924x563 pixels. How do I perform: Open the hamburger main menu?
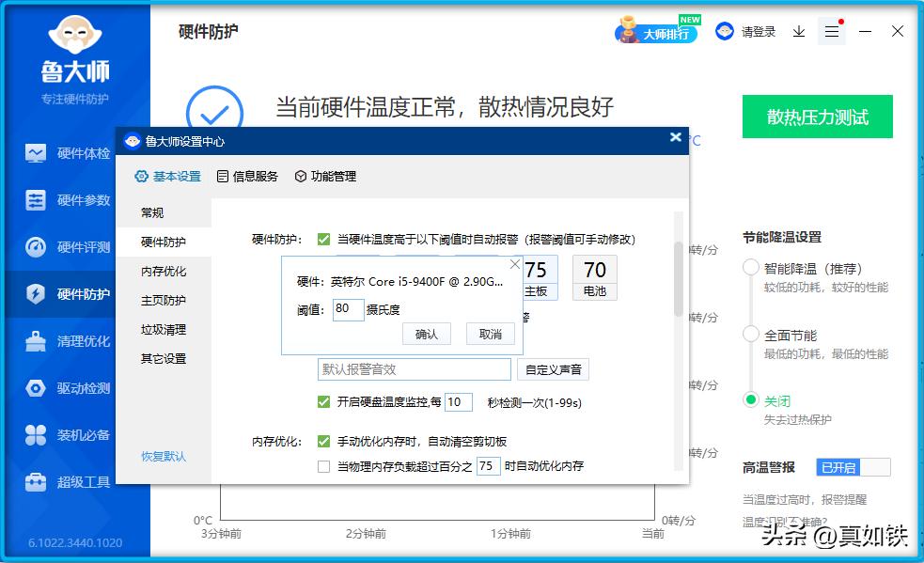point(831,31)
